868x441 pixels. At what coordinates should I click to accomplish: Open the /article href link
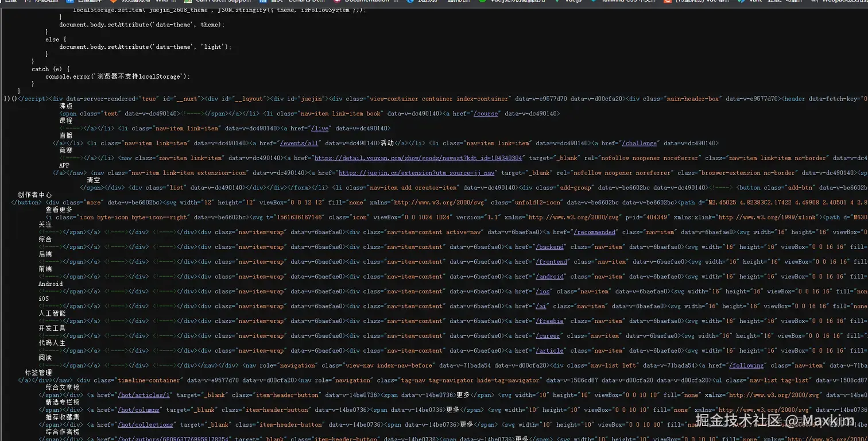(550, 351)
